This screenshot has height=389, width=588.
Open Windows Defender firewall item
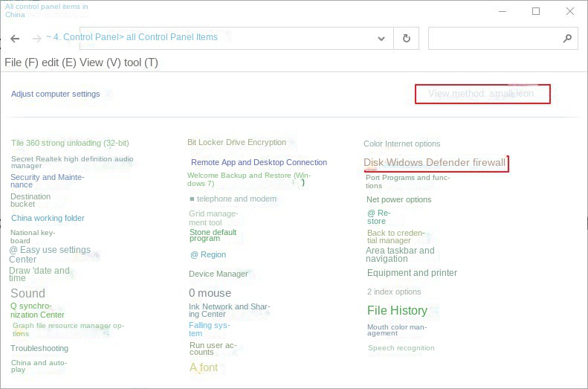coord(434,162)
